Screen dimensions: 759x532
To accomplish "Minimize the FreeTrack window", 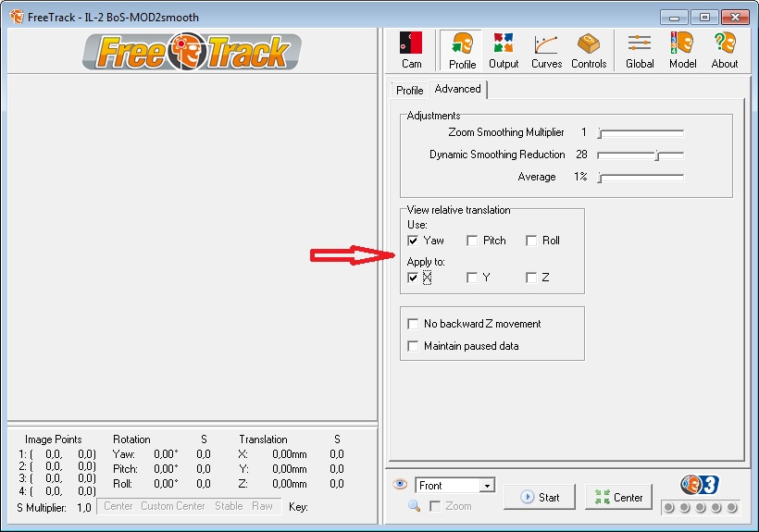I will click(674, 18).
